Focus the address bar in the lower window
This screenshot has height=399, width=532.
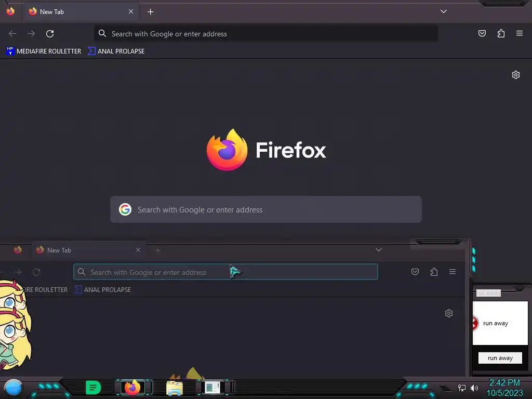[x=225, y=272]
